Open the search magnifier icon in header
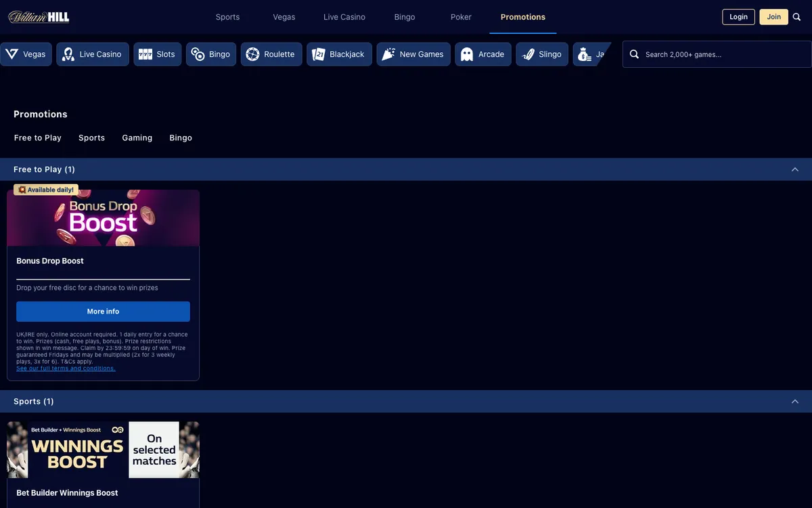The height and width of the screenshot is (508, 812). pyautogui.click(x=796, y=17)
